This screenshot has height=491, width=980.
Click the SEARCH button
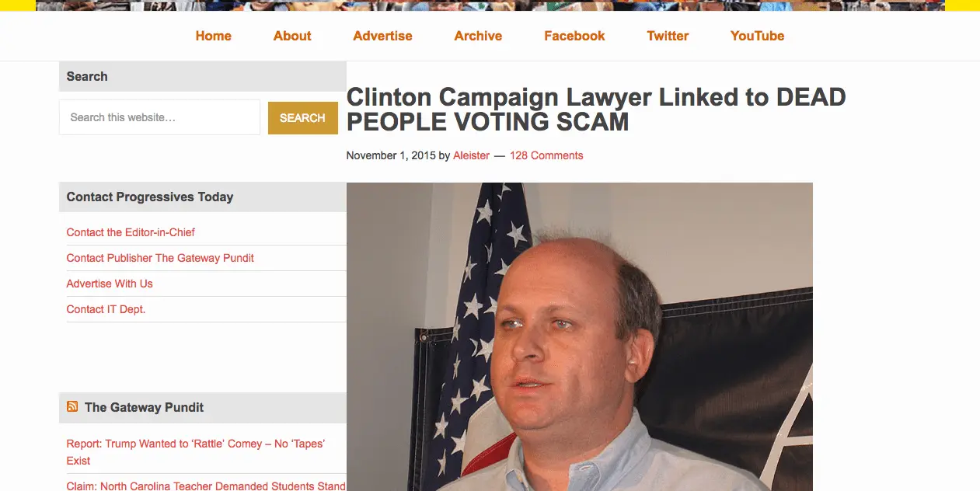pyautogui.click(x=302, y=118)
